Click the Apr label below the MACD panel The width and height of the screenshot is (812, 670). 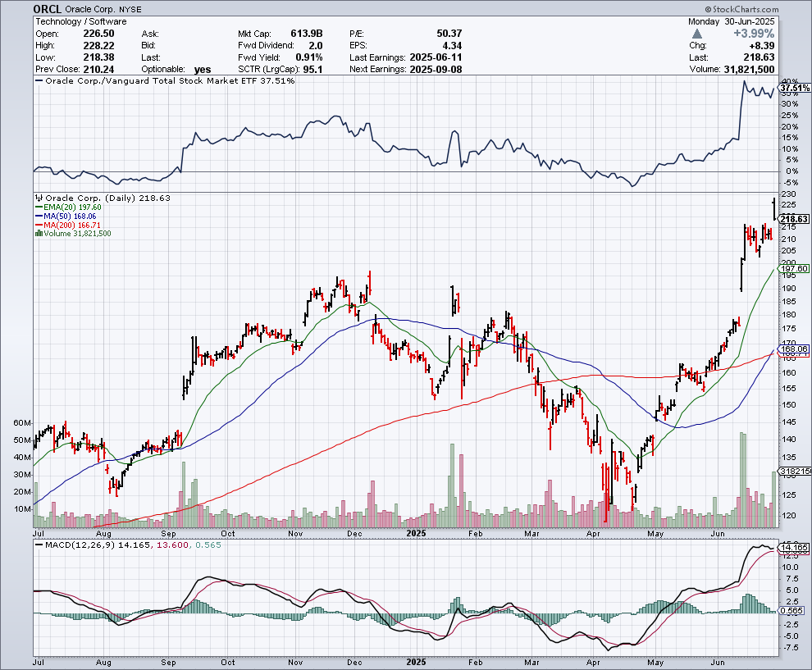click(593, 663)
